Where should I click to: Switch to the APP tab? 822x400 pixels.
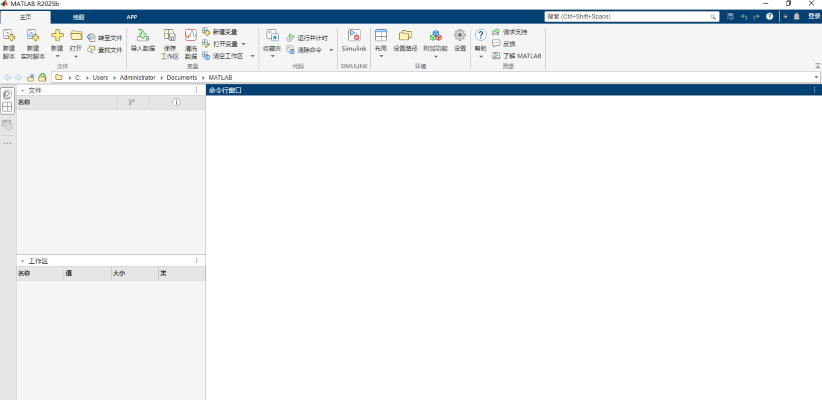point(132,17)
